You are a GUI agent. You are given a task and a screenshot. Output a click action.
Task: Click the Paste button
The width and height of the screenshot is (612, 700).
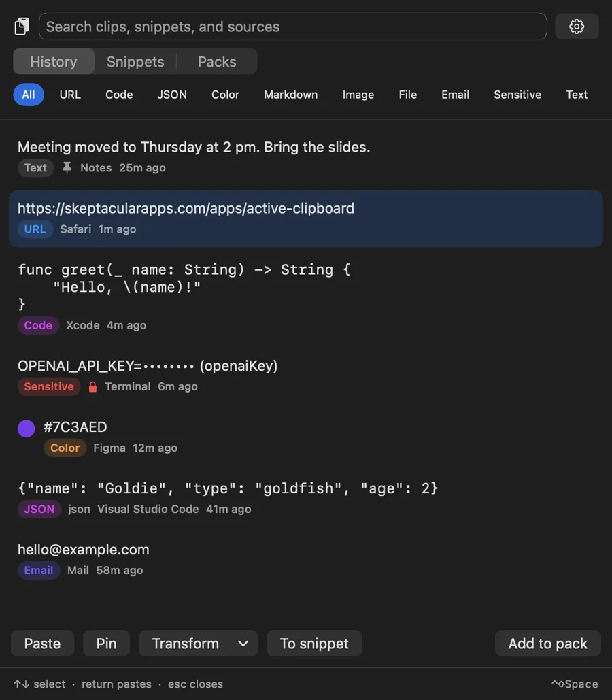[42, 644]
